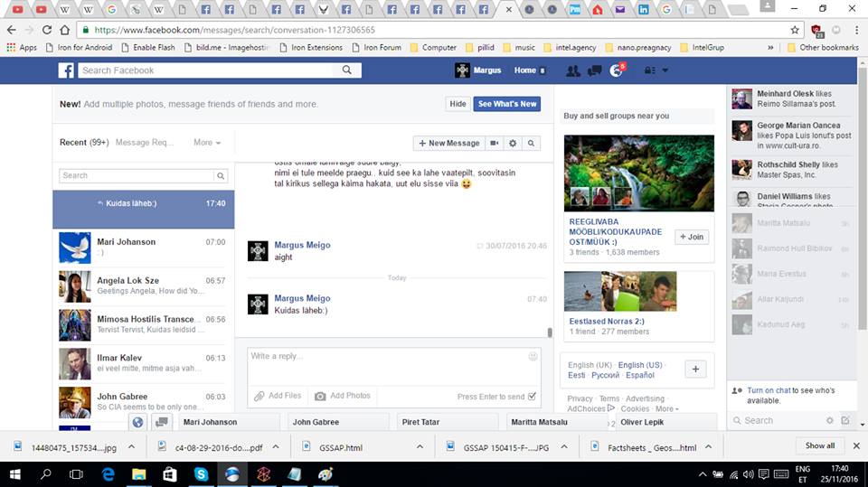Click New Message button

(x=449, y=144)
